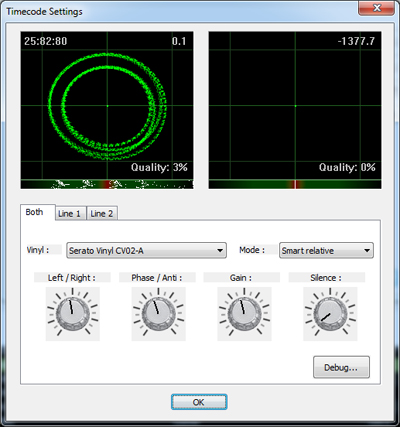Open the Vinyl type dropdown
The image size is (400, 427).
pyautogui.click(x=146, y=250)
